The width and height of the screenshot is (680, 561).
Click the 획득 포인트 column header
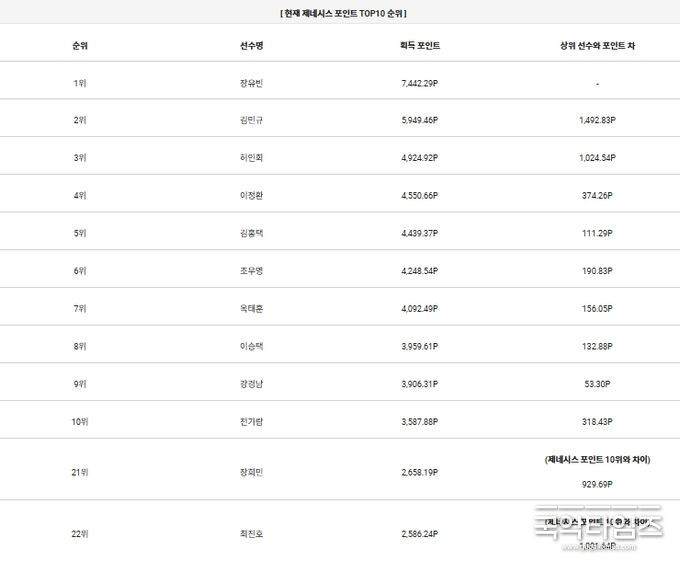[x=420, y=46]
